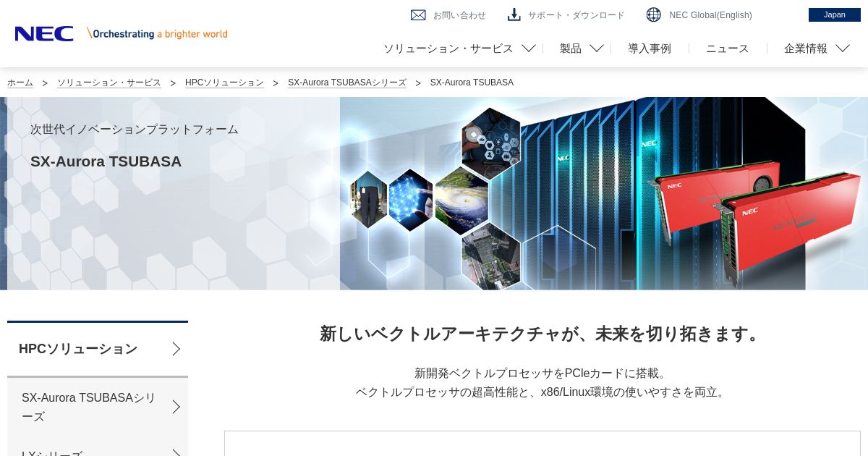Switch to NEC Global(English) site
Screen dimensions: 868x456
tap(710, 15)
